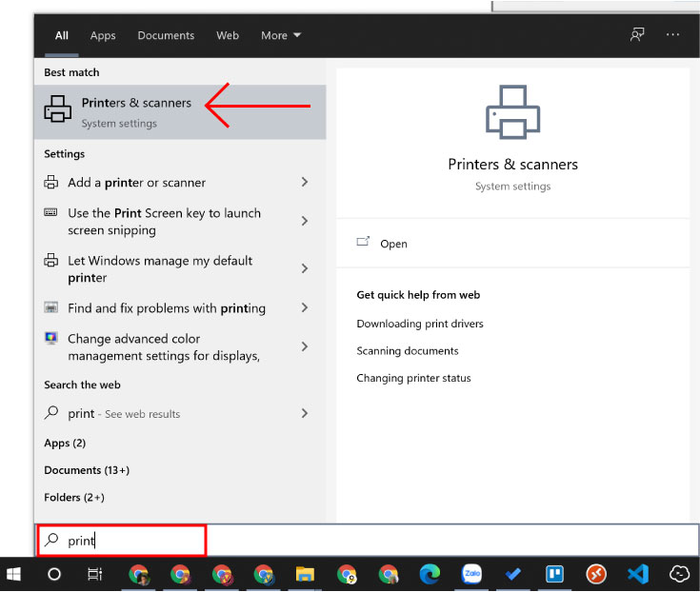Switch to the Apps search tab

click(x=103, y=35)
